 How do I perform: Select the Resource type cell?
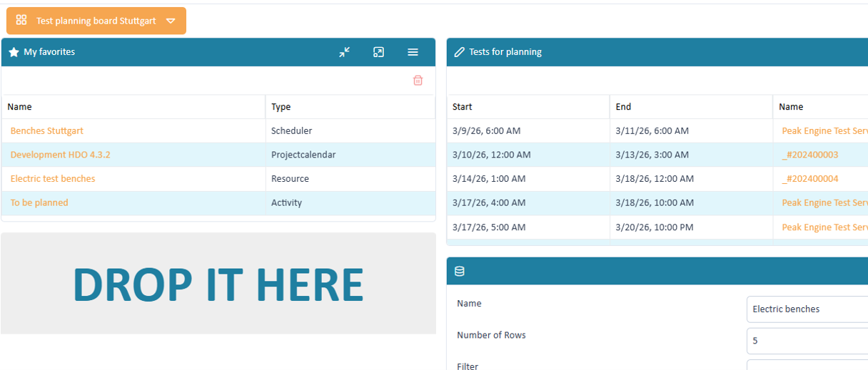tap(350, 178)
